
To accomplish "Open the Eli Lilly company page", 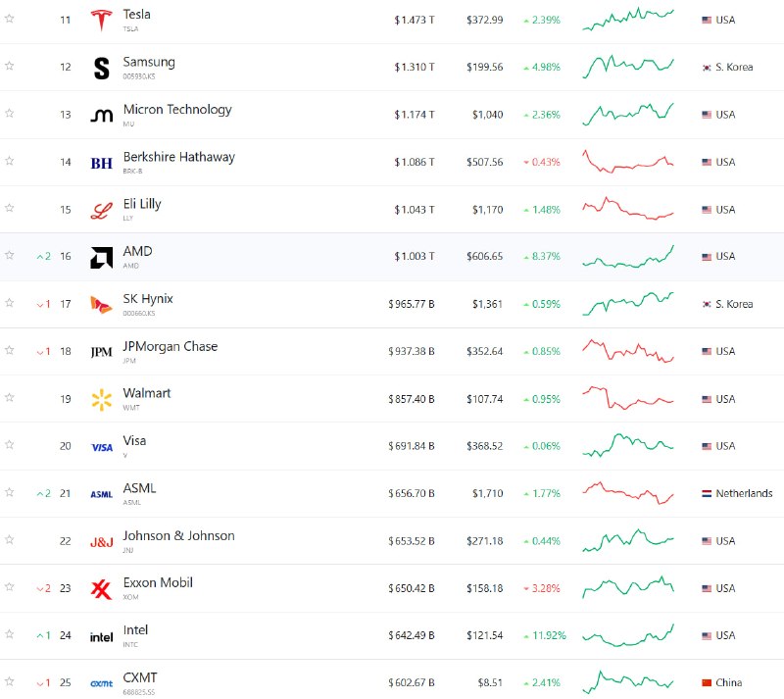I will pos(142,204).
